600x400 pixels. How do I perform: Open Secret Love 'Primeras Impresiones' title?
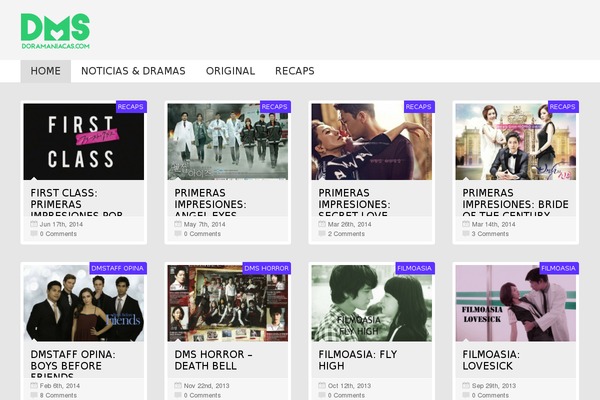[354, 203]
